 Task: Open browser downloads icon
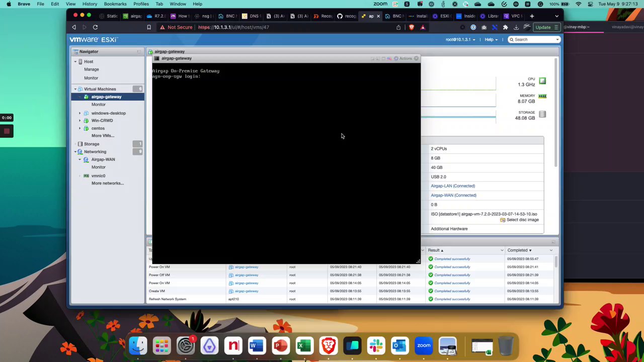tap(516, 27)
